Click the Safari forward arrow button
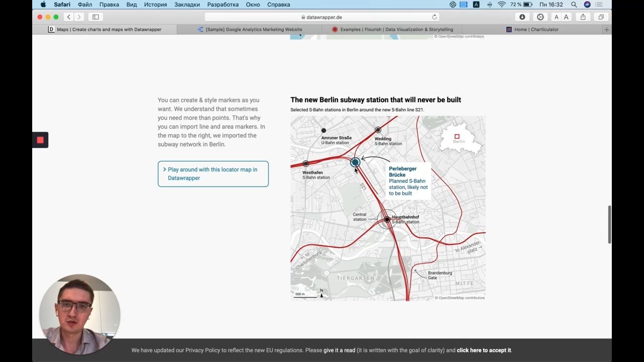Viewport: 644px width, 362px height. point(79,17)
